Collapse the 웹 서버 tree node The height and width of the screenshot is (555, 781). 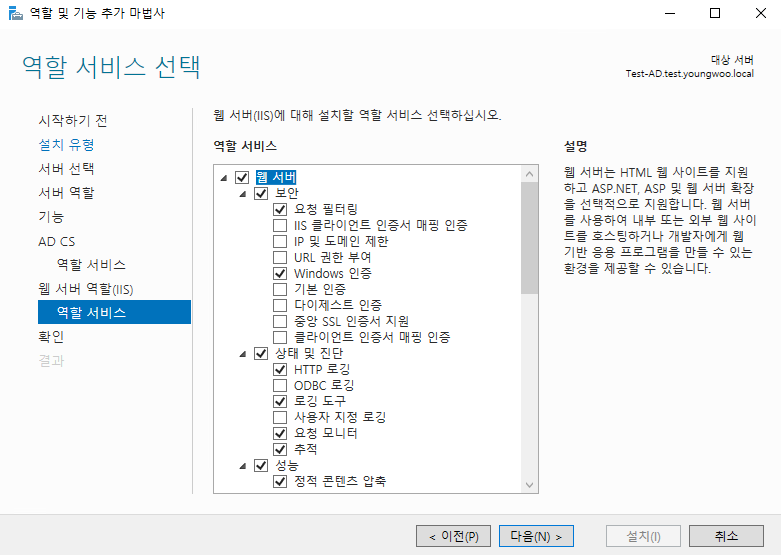click(x=224, y=178)
